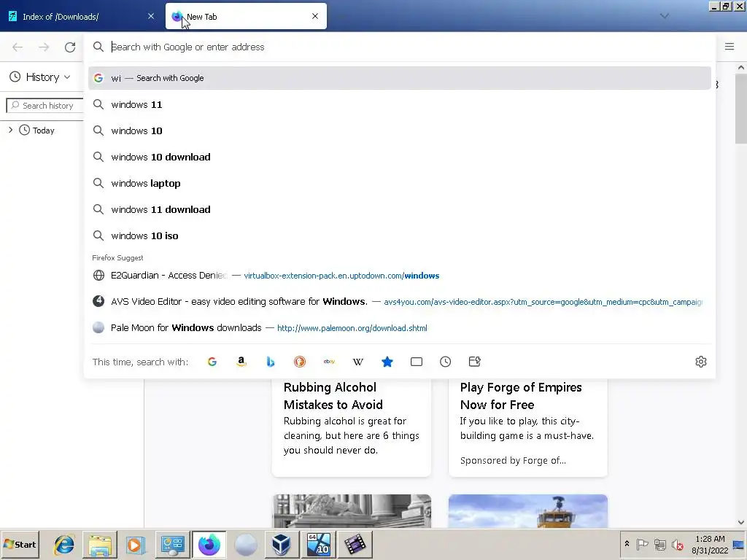
Task: Open the History sidebar dropdown
Action: tap(41, 77)
